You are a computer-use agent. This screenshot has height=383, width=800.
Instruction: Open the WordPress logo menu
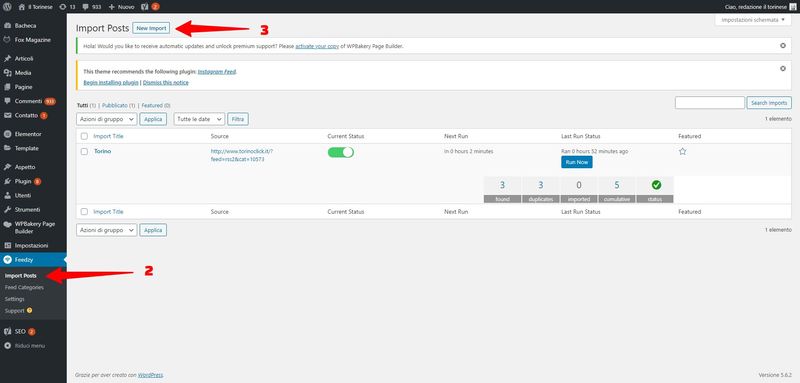tap(7, 7)
